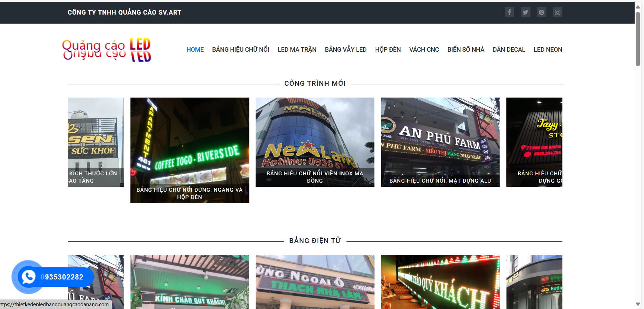
Task: Click the Quảng cáo LED logo
Action: [x=107, y=50]
